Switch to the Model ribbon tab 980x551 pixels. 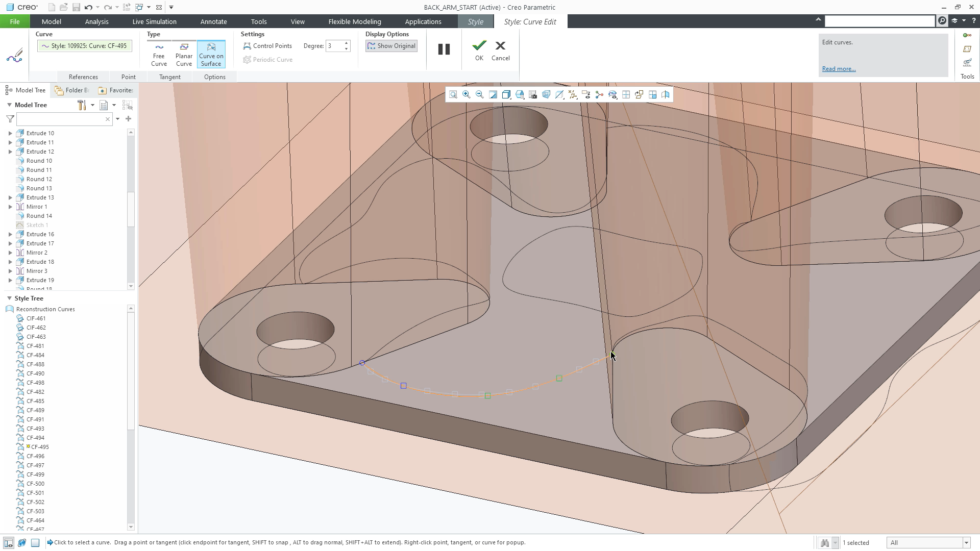point(51,21)
